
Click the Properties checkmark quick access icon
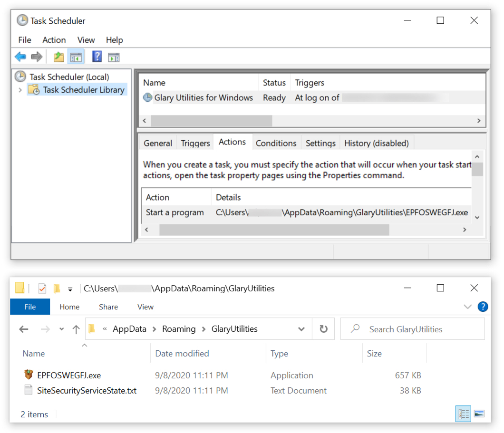[42, 289]
